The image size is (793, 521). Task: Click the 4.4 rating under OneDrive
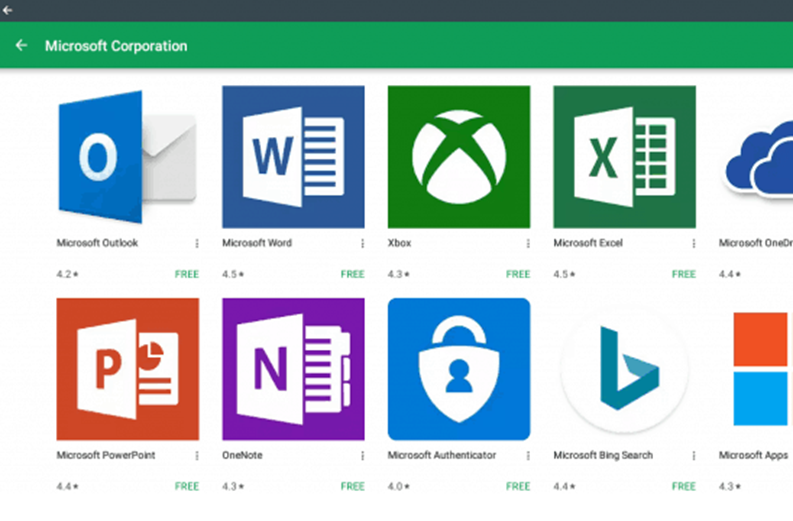(x=730, y=274)
